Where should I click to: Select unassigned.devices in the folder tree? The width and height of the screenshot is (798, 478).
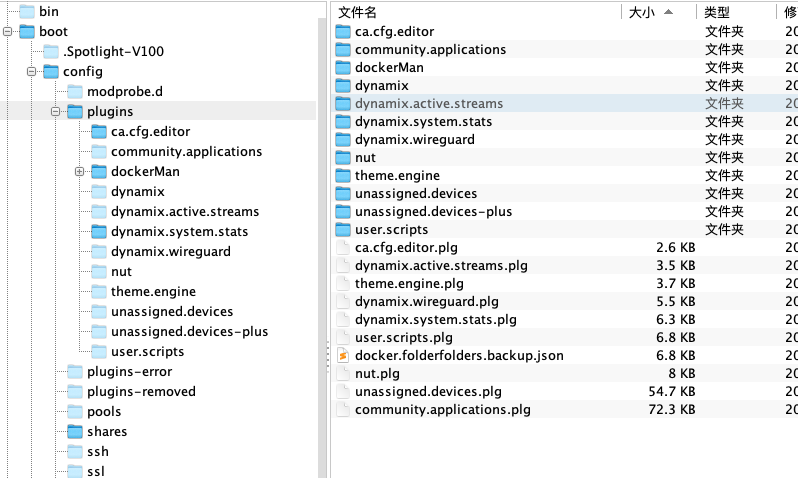coord(172,312)
